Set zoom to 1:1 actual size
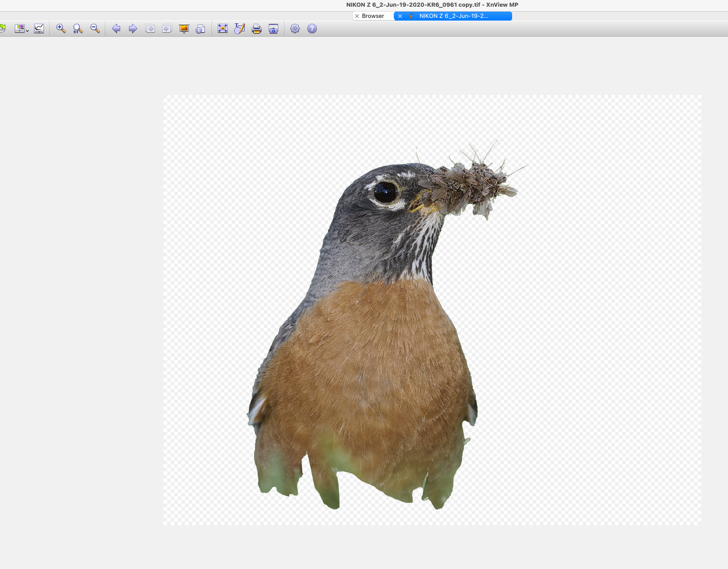Image resolution: width=728 pixels, height=569 pixels. tap(78, 29)
